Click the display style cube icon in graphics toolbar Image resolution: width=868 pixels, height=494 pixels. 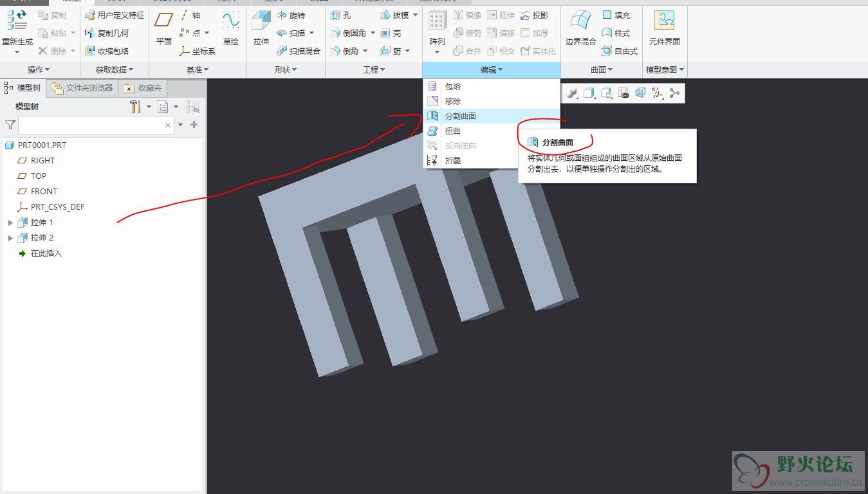[x=589, y=93]
